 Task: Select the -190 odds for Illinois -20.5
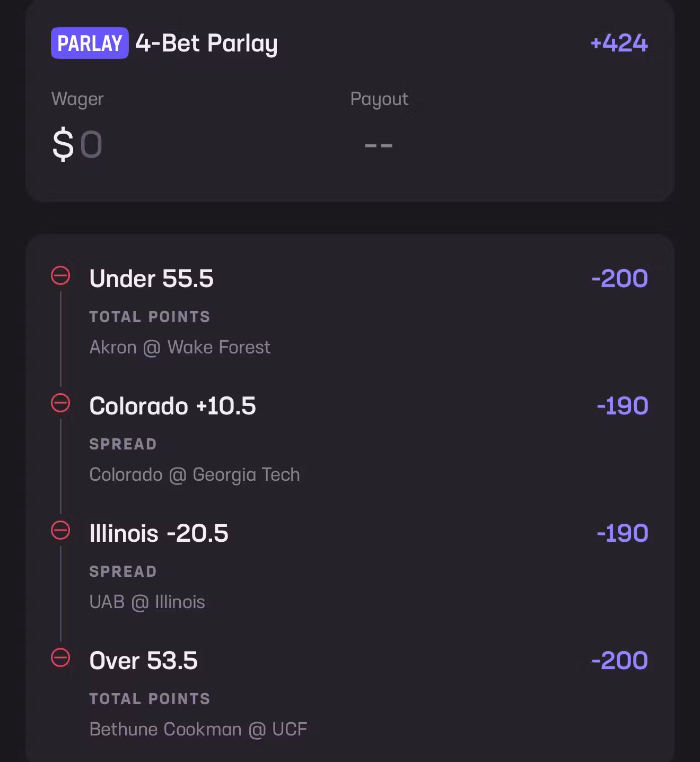(622, 533)
